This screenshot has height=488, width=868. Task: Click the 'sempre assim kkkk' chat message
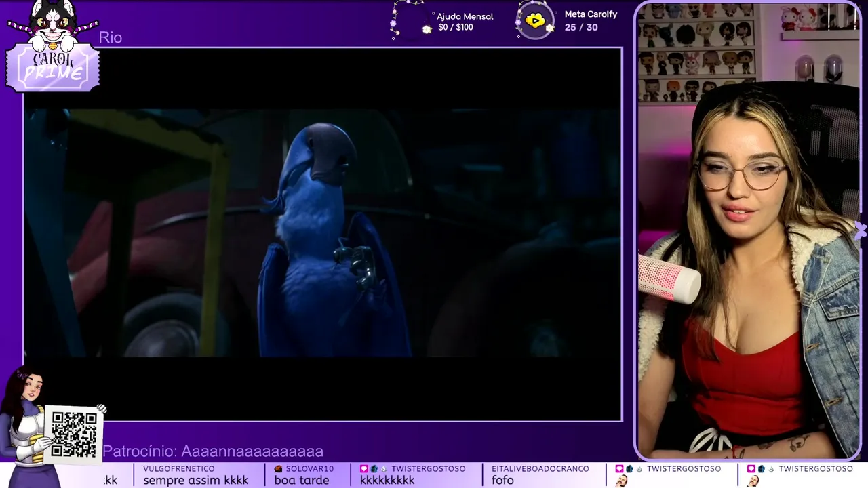click(x=196, y=481)
